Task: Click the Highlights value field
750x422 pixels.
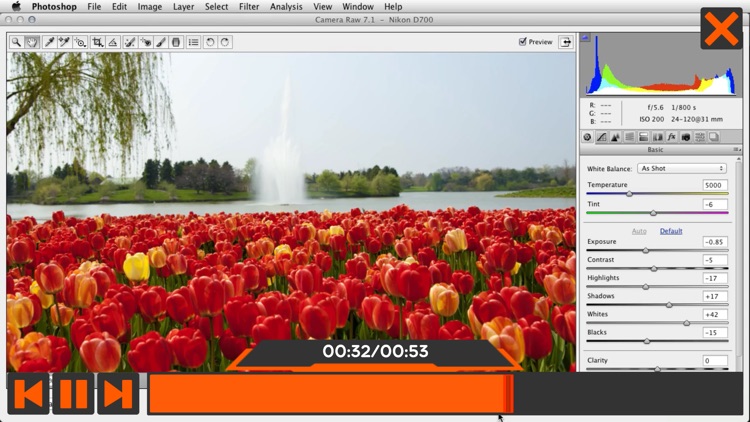Action: click(x=715, y=278)
